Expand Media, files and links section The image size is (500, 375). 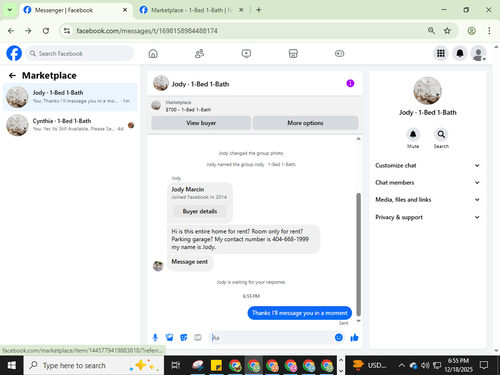427,200
